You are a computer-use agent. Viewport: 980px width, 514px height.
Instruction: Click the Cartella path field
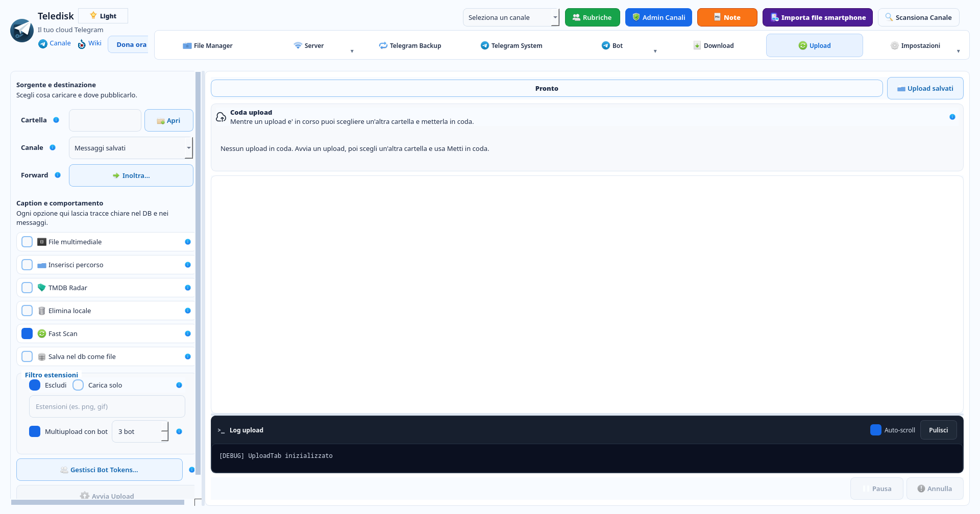click(105, 120)
